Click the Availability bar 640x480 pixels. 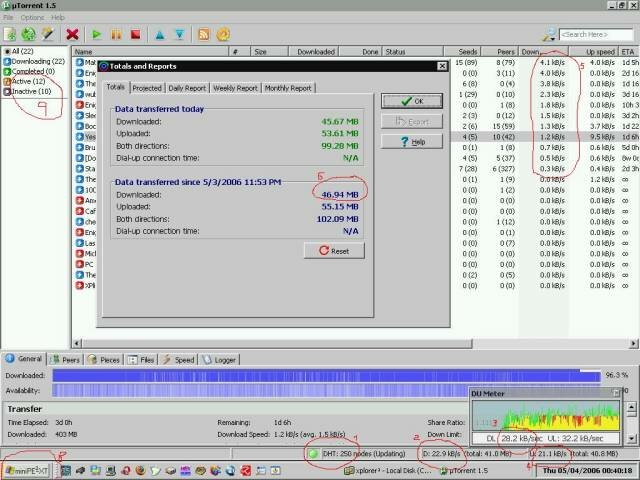261,391
